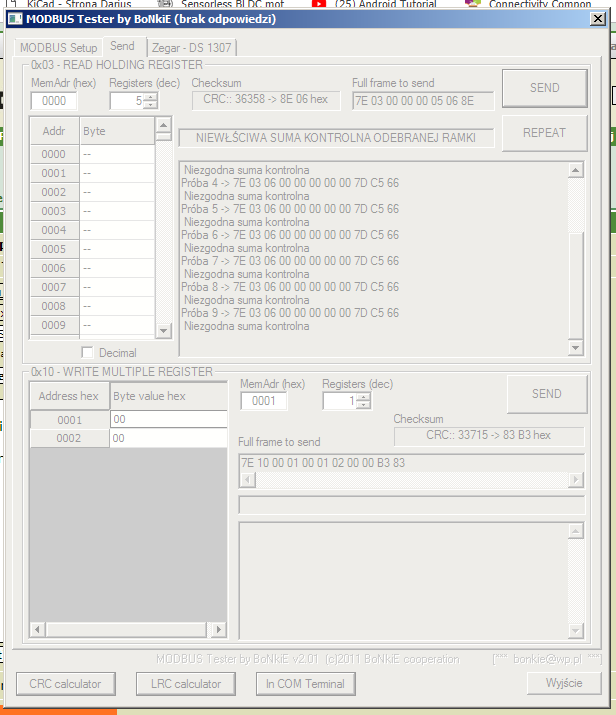Click the left arrow of the write frame scrollbar
Image resolution: width=616 pixels, height=715 pixels.
247,480
